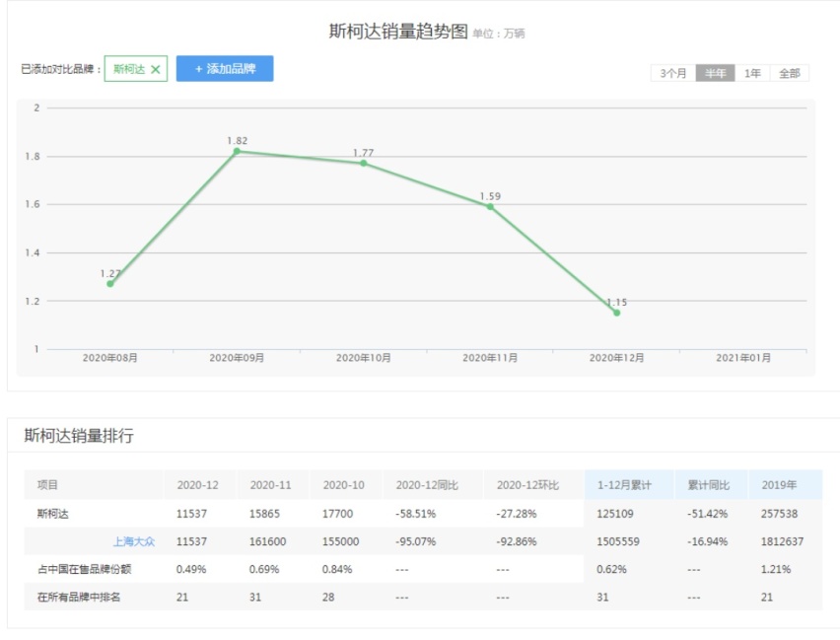Switch the chart range to 3个月
The image size is (840, 640).
click(x=672, y=73)
